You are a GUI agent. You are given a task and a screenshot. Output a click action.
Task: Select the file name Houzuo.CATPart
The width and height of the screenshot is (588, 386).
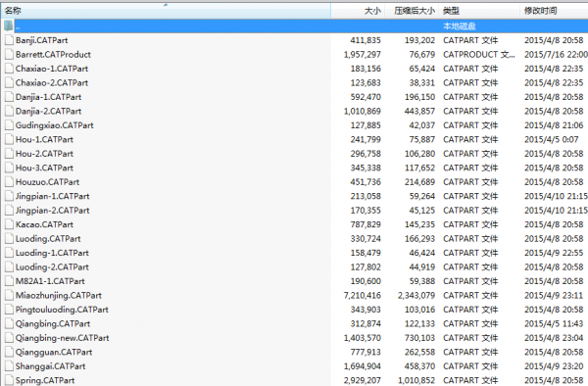coord(47,182)
